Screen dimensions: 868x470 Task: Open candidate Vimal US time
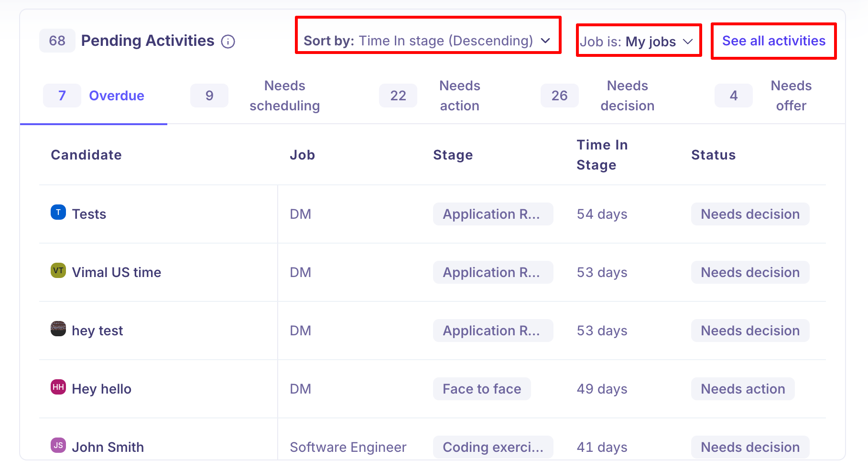click(116, 272)
